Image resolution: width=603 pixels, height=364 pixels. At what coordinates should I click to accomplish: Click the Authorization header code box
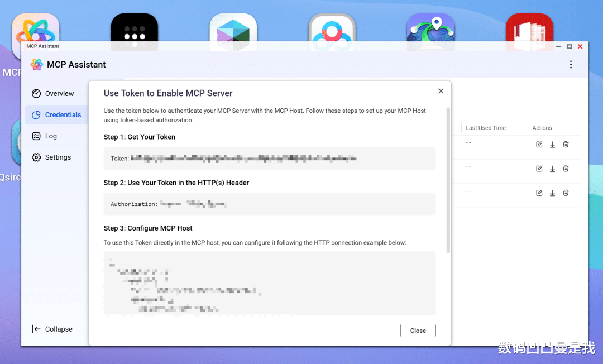270,204
